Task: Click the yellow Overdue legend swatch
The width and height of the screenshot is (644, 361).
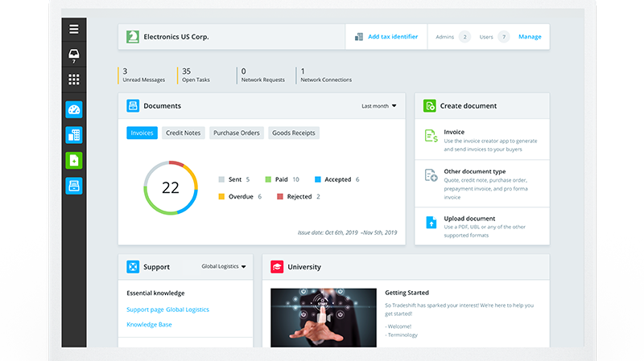Action: click(x=222, y=196)
